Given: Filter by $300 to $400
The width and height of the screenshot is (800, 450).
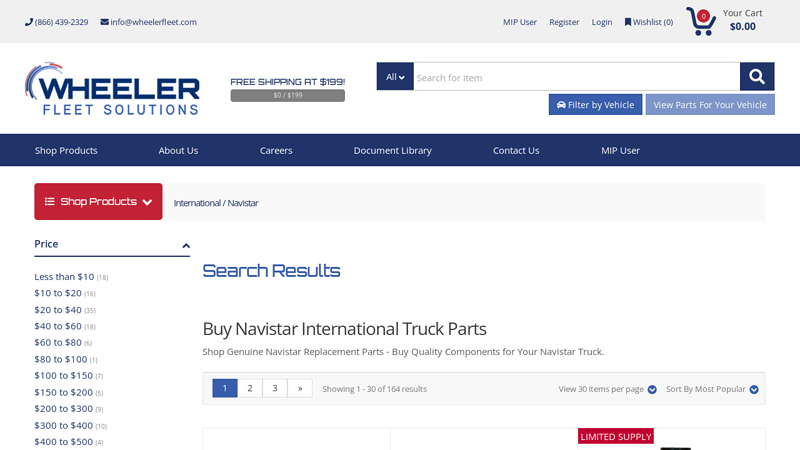Looking at the screenshot, I should [64, 426].
